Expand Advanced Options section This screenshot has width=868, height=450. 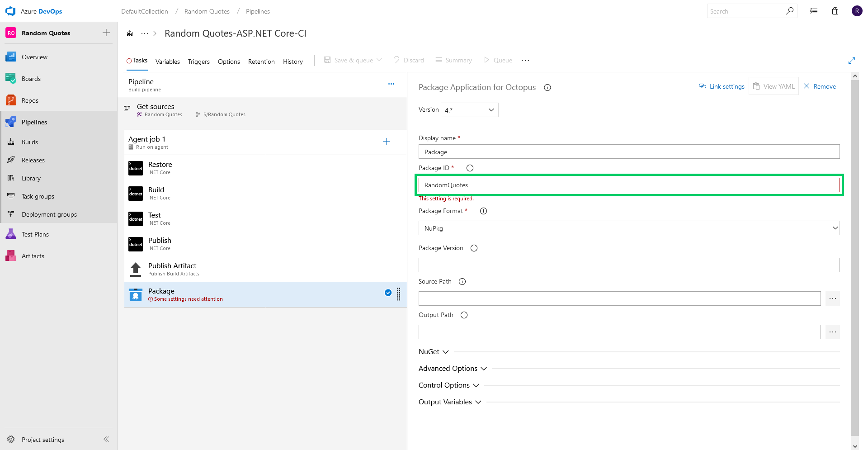tap(453, 368)
